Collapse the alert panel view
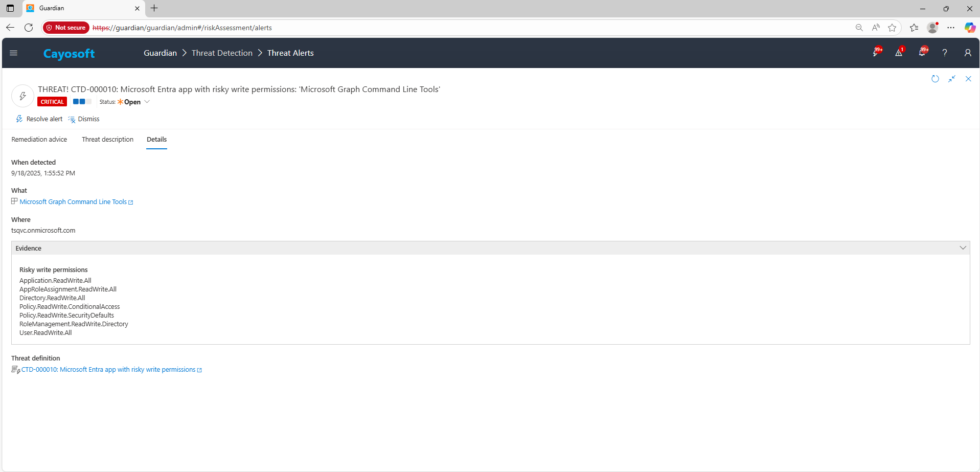Viewport: 980px width, 472px height. point(951,79)
